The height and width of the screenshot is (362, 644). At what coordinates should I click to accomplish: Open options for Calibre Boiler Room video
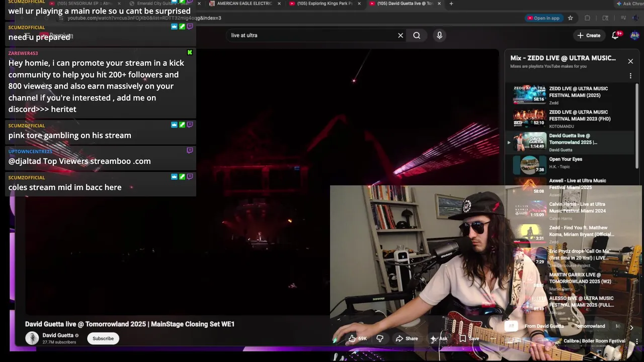pyautogui.click(x=637, y=341)
